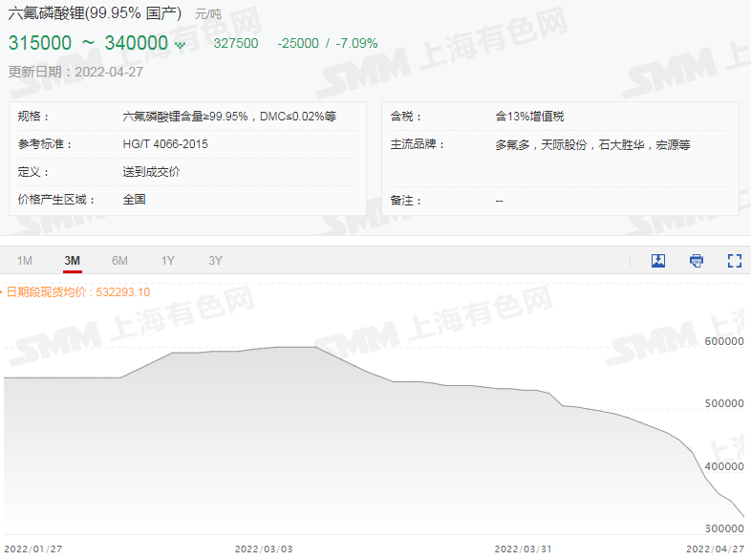Open fullscreen chart view icon
Screen dimensions: 751x560
pos(734,261)
